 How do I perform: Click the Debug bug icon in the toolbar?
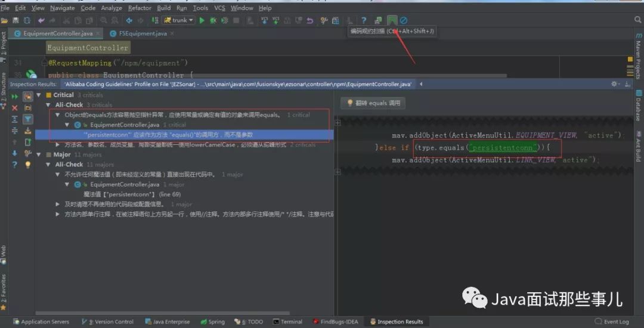pyautogui.click(x=213, y=20)
